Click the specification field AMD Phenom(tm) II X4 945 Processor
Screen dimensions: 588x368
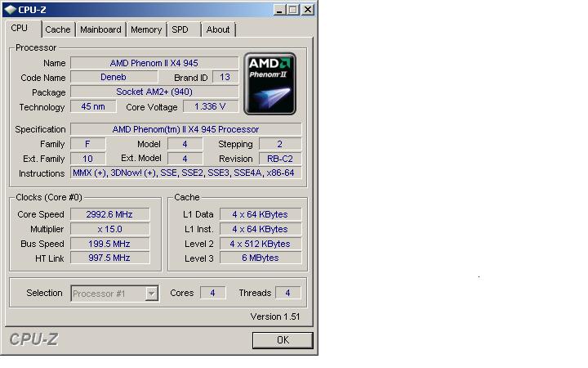pos(185,129)
